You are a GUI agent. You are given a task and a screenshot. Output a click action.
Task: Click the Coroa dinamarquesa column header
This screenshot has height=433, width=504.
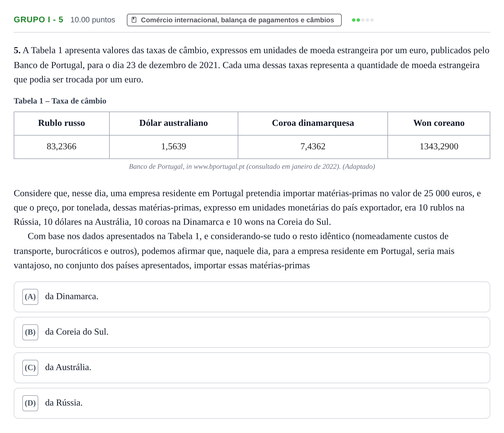(x=313, y=123)
